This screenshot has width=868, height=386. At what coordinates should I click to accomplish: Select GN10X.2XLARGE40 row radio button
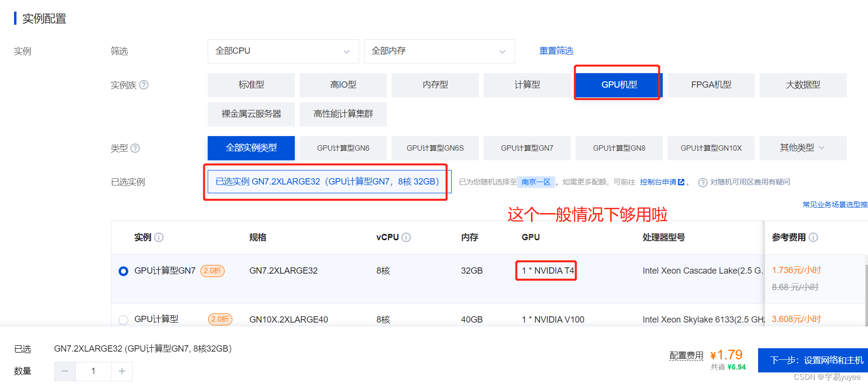(x=123, y=320)
